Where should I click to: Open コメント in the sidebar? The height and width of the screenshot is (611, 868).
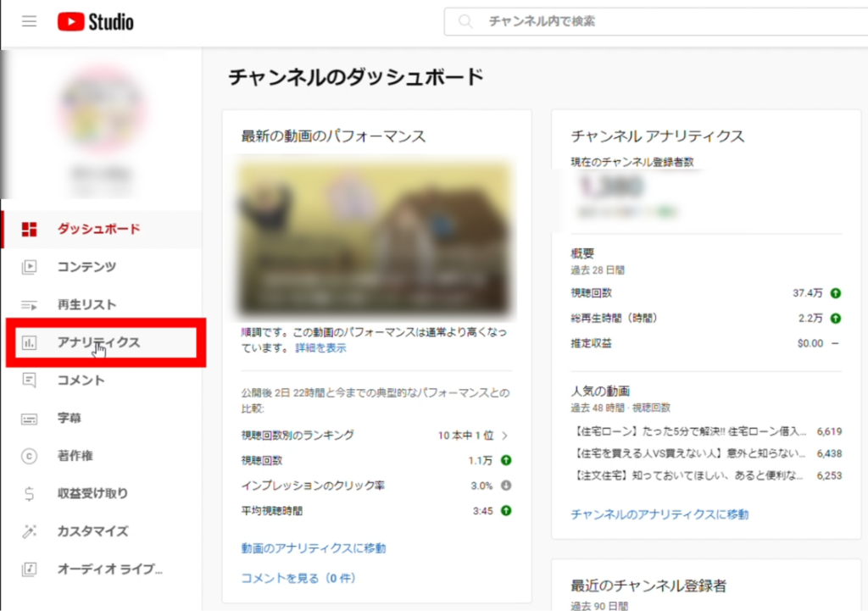pos(102,380)
